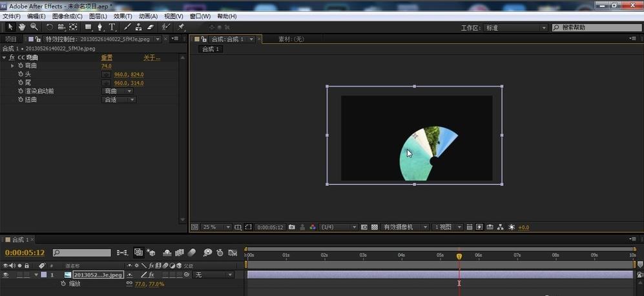The width and height of the screenshot is (644, 296).
Task: Click the 头 point picker button
Action: (x=107, y=75)
